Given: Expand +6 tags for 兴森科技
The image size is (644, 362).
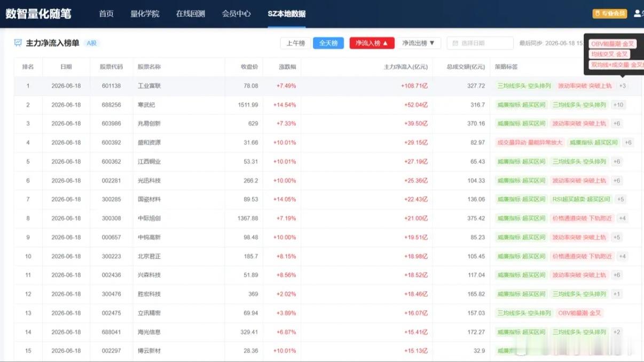Looking at the screenshot, I should coord(617,275).
